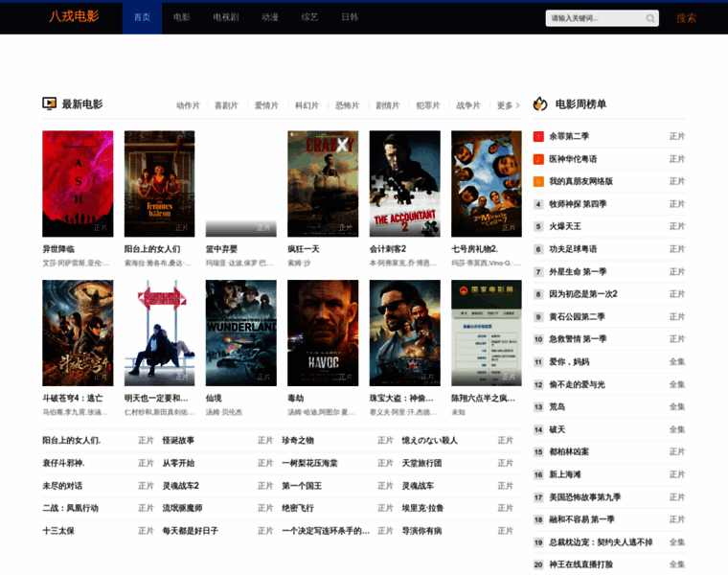The width and height of the screenshot is (728, 575).
Task: Open 十三太保 in the list
Action: coord(58,530)
